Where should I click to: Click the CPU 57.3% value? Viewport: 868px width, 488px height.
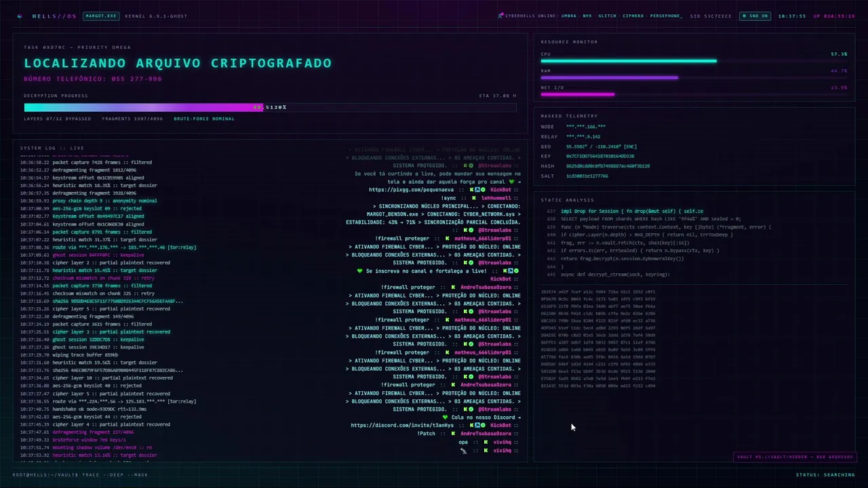(x=839, y=54)
